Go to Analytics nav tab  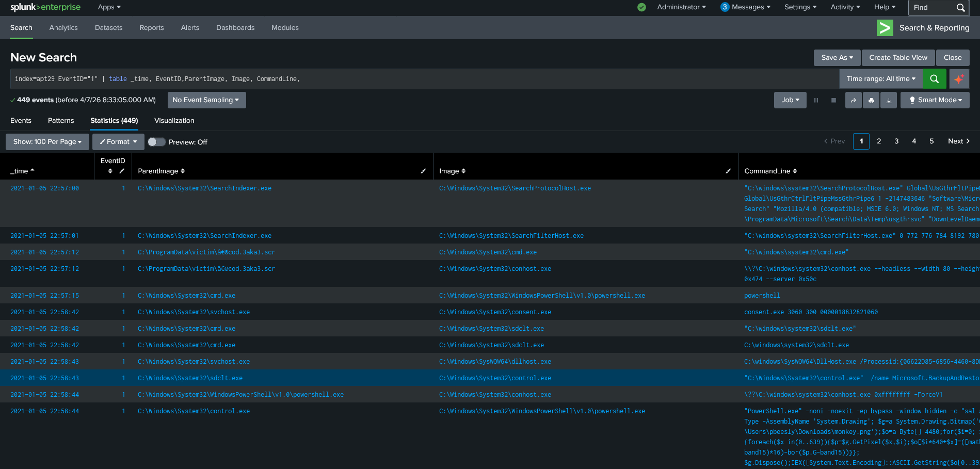(x=63, y=28)
